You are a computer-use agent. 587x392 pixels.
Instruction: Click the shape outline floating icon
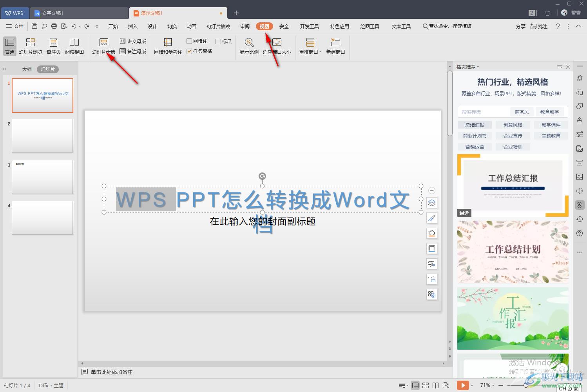(x=432, y=249)
